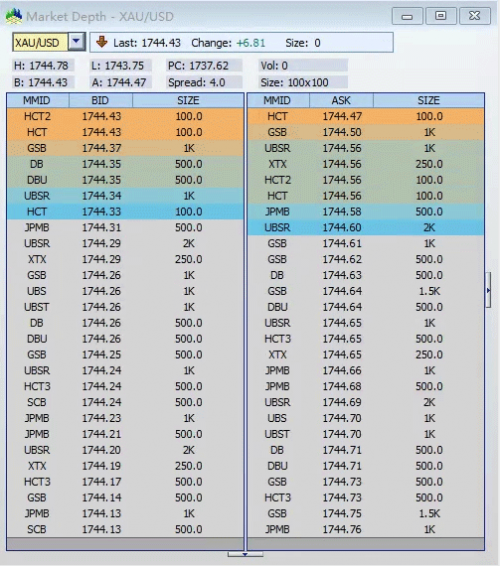This screenshot has height=566, width=500.
Task: Select the XTX bid row at 1744.19
Action: [x=125, y=466]
